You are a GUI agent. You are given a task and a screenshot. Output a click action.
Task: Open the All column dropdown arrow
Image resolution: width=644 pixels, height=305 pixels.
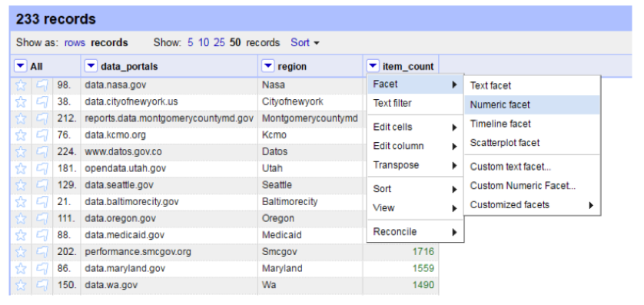coord(21,66)
